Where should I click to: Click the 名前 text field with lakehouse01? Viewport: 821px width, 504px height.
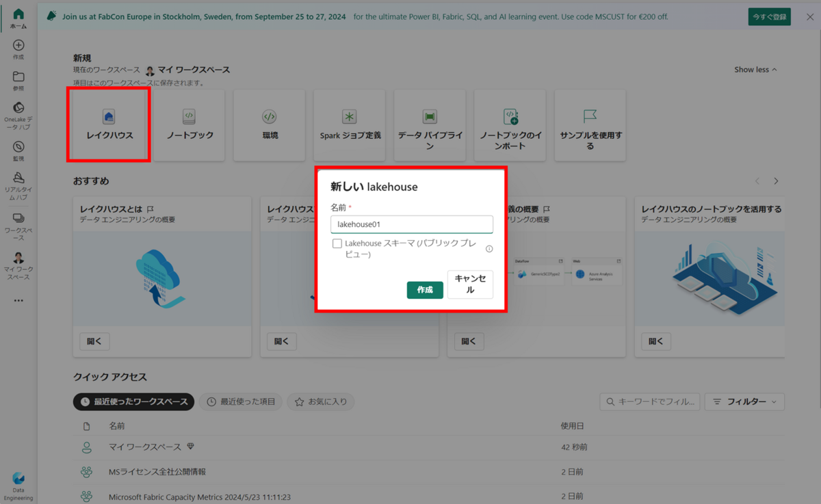pyautogui.click(x=412, y=224)
